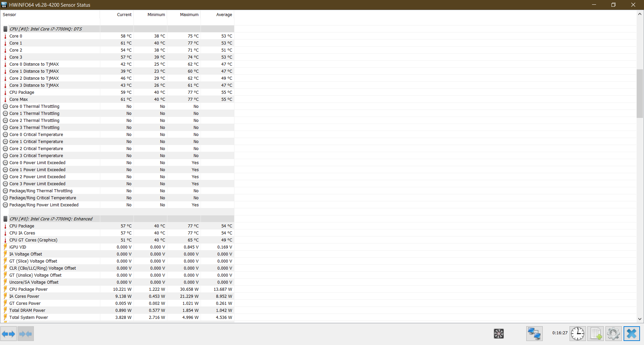Select the Total DRAM Power row
Image resolution: width=644 pixels, height=345 pixels.
click(117, 310)
